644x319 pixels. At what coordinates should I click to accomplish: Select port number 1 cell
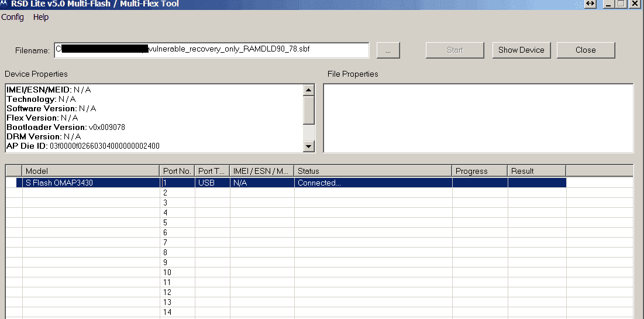177,183
